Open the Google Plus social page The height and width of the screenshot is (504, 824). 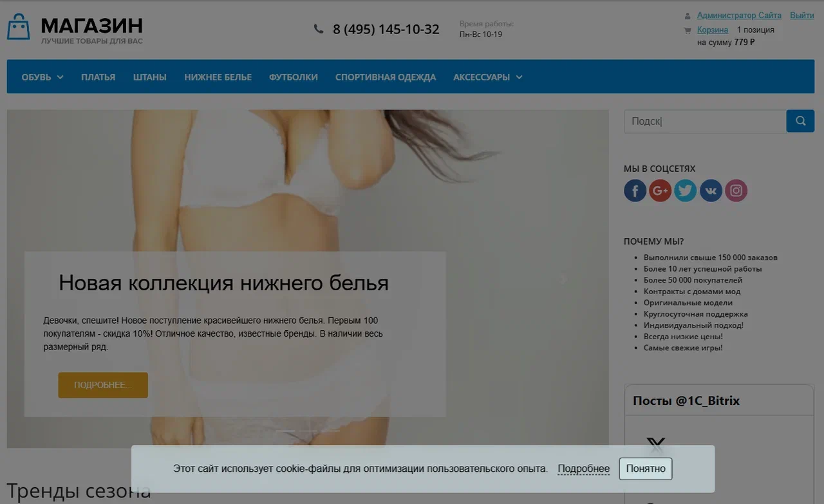pos(660,191)
